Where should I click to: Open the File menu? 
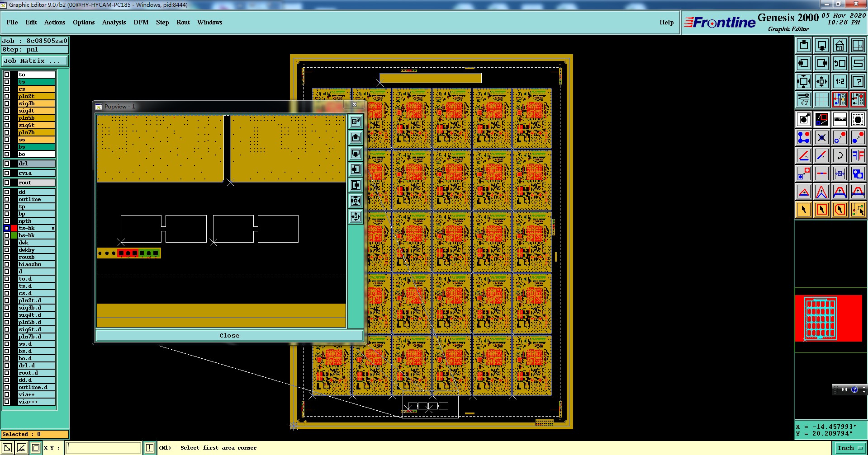pos(12,22)
